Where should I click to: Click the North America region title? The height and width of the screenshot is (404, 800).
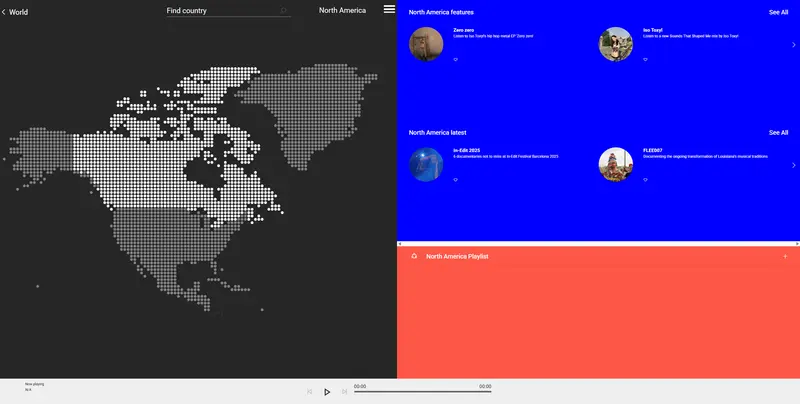click(x=342, y=10)
